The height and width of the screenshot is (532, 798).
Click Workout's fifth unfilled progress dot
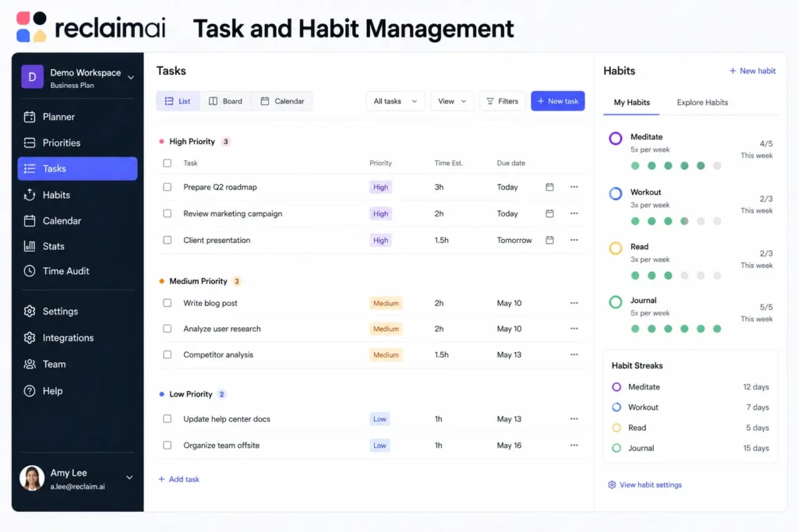701,221
